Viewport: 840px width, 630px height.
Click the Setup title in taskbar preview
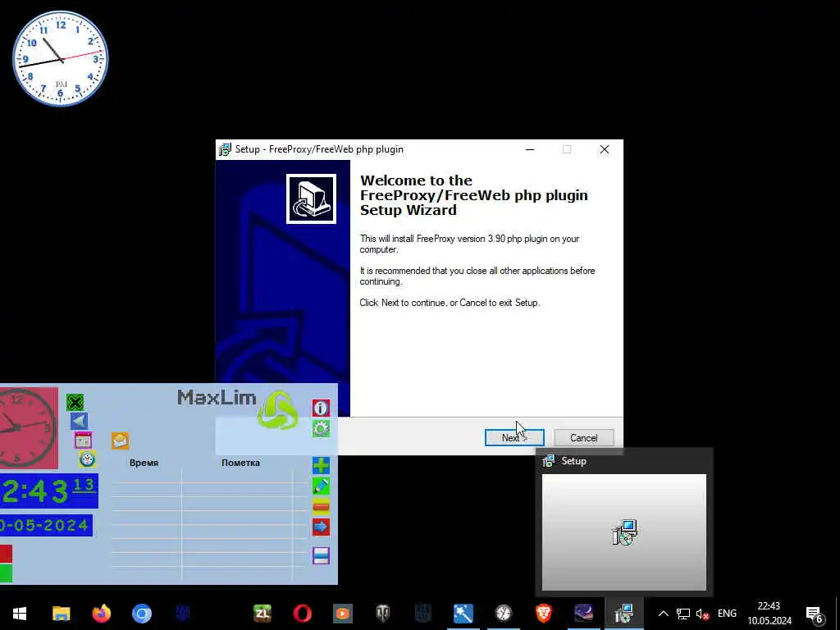(573, 461)
